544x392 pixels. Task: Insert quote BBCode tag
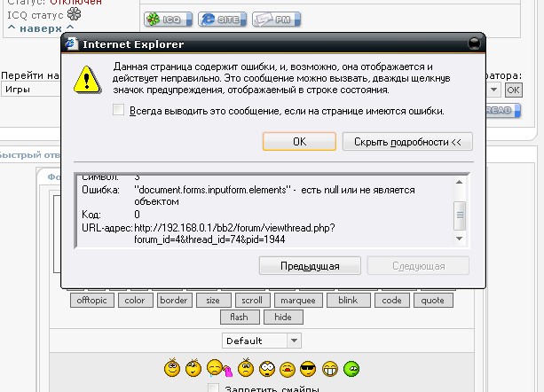433,300
